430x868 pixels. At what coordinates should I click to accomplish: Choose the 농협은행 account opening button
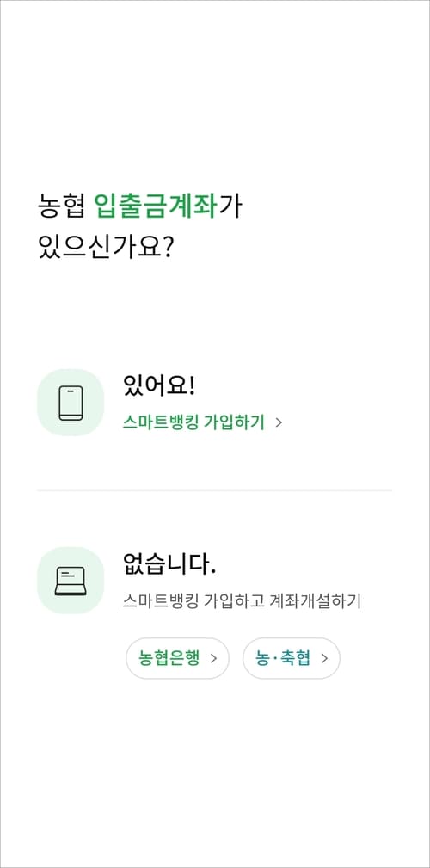(178, 659)
